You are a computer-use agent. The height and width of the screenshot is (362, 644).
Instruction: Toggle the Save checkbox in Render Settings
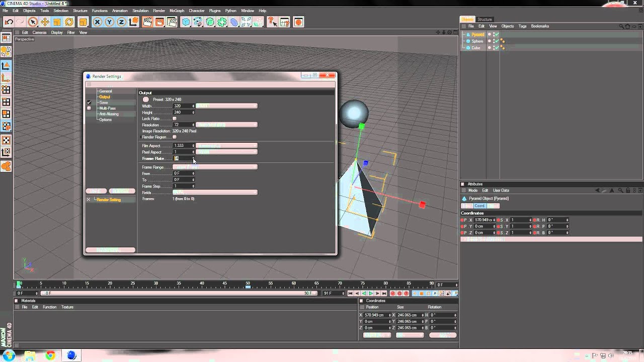coord(89,103)
